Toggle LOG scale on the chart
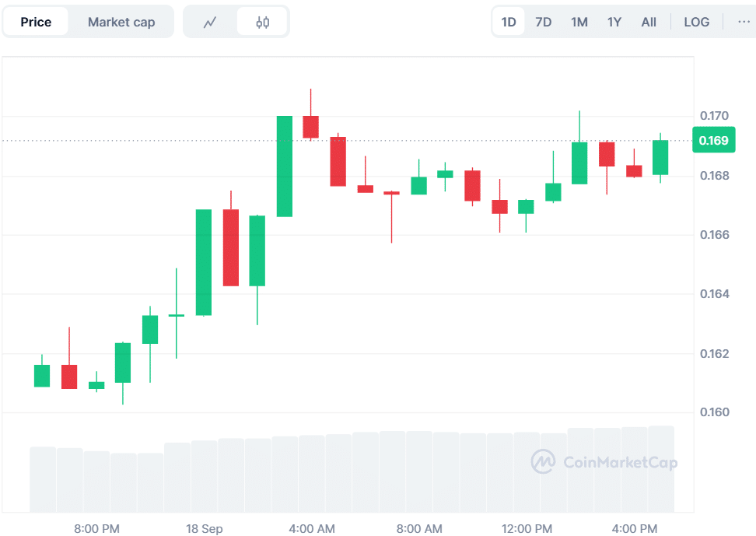 [696, 22]
